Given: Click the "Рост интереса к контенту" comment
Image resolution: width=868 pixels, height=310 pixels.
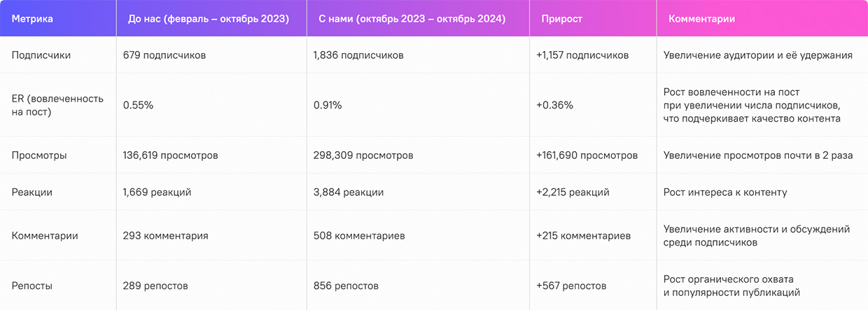Looking at the screenshot, I should tap(725, 192).
